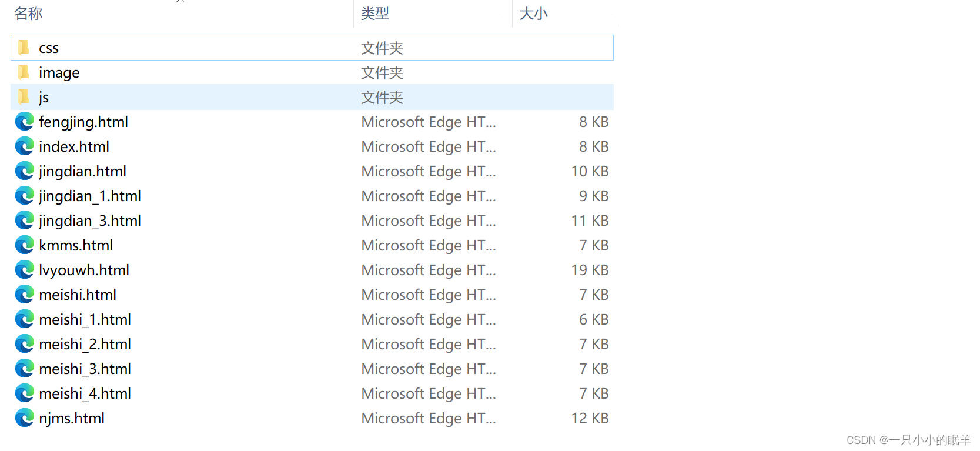Select the jingdian.html file name
Viewport: 980px width, 451px height.
tap(82, 171)
